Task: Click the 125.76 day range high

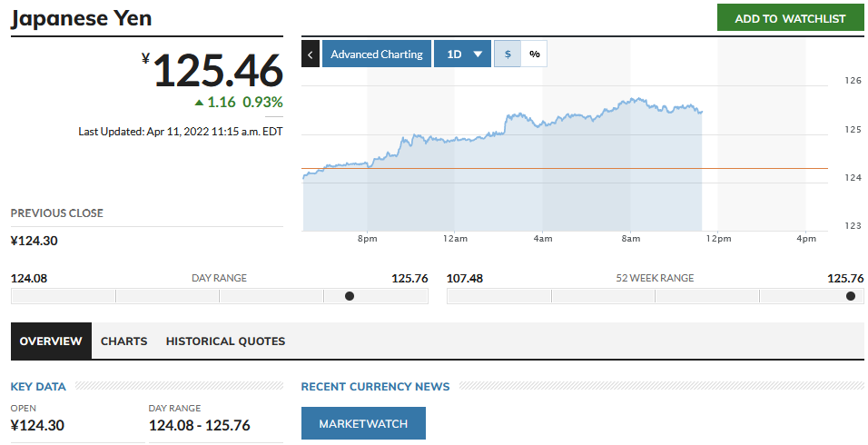Action: [409, 278]
